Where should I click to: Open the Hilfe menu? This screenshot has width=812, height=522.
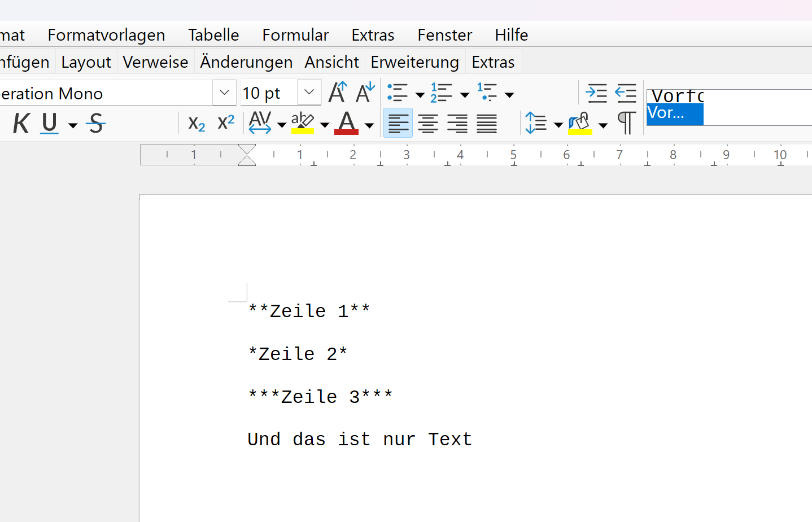(512, 35)
